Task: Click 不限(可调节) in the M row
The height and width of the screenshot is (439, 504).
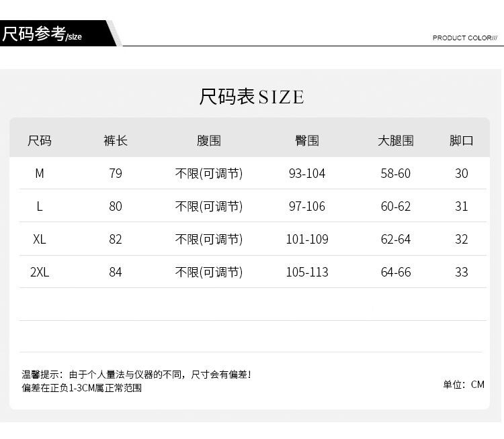Action: [209, 173]
